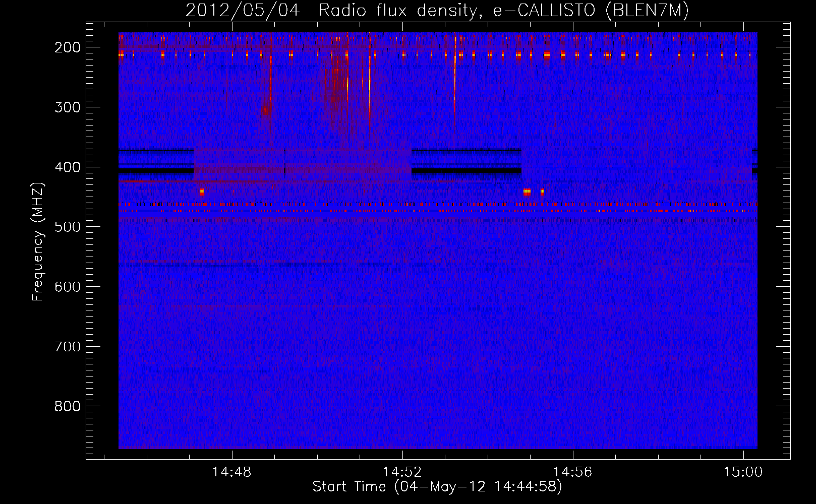
Task: Click the 500 frequency tick label
Action: click(x=67, y=227)
